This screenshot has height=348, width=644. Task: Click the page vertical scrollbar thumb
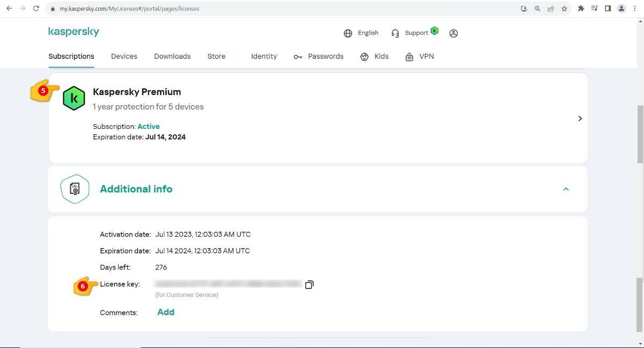640,134
